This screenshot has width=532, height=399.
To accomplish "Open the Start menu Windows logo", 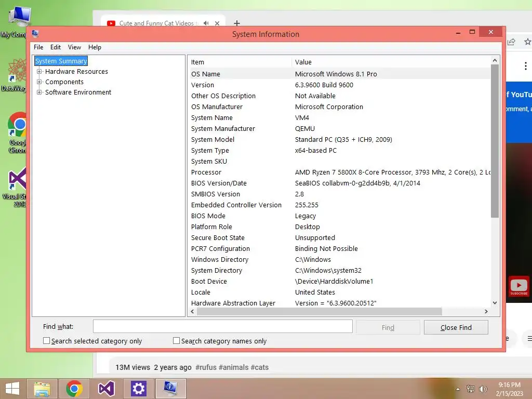I will tap(12, 389).
